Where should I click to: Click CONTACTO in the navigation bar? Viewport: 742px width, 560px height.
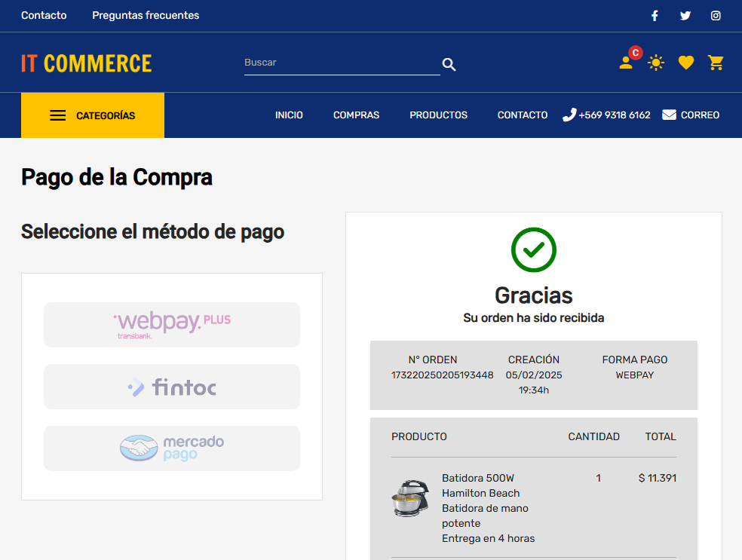coord(523,115)
